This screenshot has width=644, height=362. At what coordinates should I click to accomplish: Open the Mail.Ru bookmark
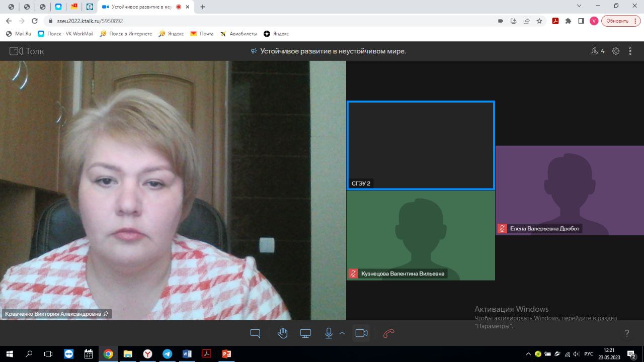(x=18, y=34)
